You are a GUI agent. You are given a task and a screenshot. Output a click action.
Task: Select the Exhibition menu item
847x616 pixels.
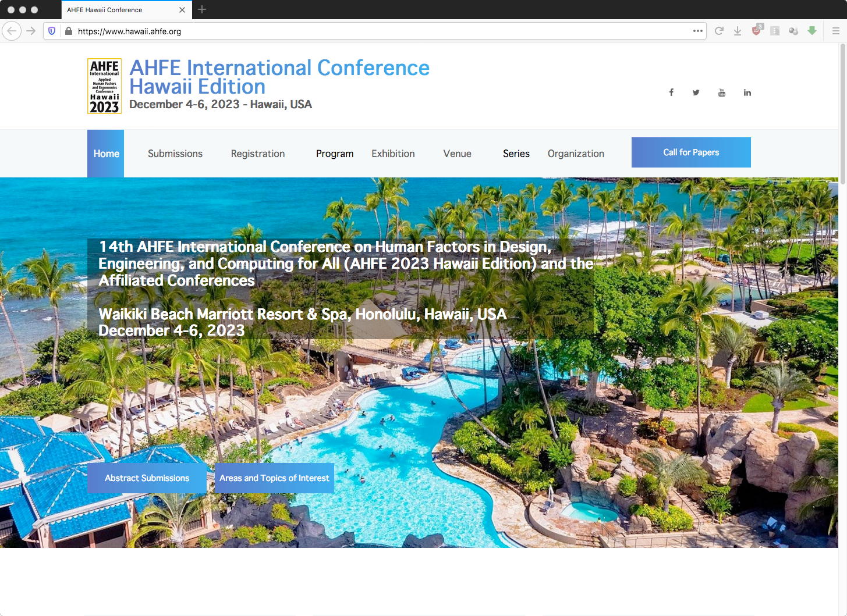(x=393, y=154)
